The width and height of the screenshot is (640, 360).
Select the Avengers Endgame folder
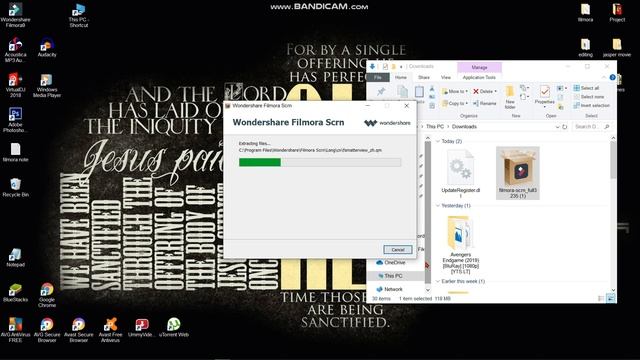[460, 244]
